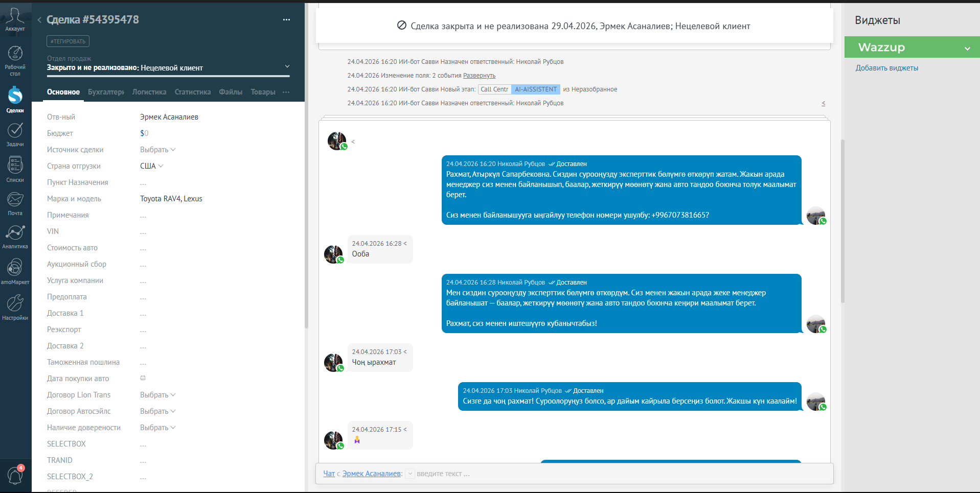Viewport: 980px width, 493px height.
Task: Click the Call Centr stage label
Action: pyautogui.click(x=494, y=89)
